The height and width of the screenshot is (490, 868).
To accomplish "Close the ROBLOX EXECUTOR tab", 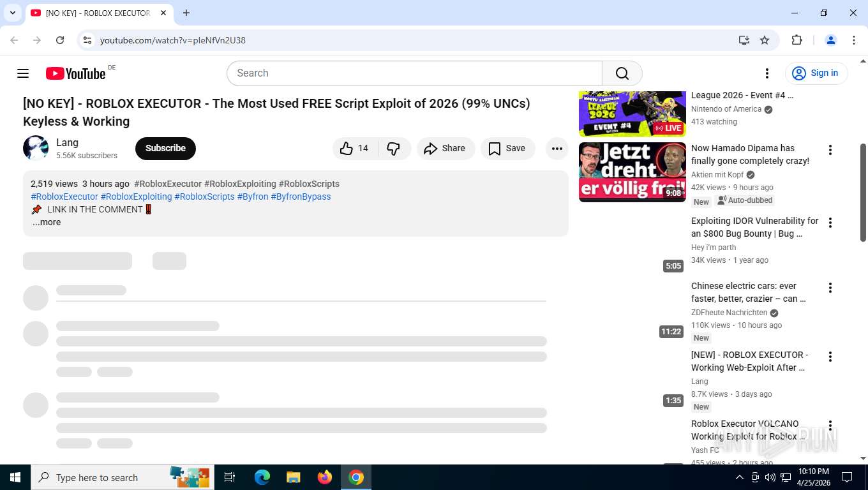I will point(163,13).
